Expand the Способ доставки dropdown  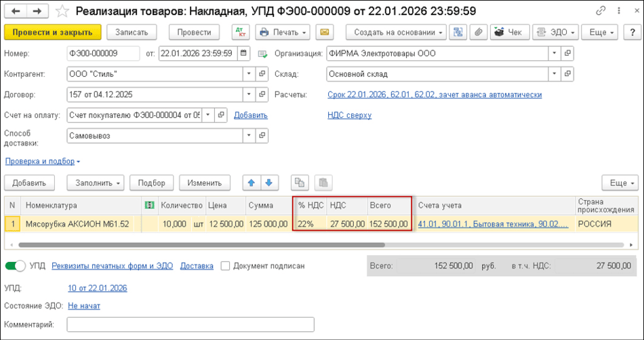[x=249, y=136]
